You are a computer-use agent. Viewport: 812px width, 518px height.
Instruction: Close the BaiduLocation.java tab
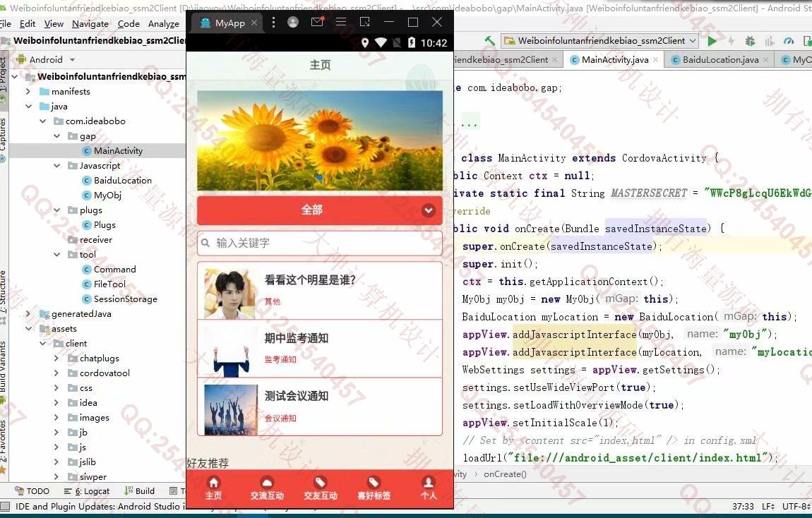(766, 59)
